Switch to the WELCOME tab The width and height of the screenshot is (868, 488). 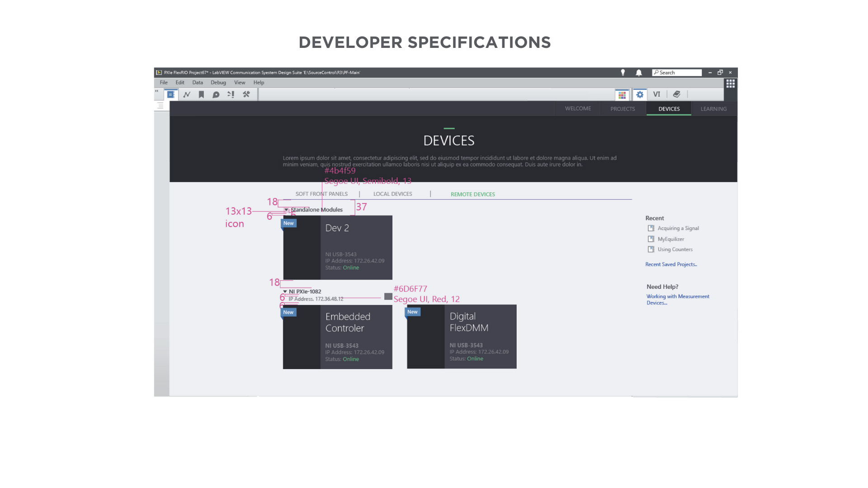pyautogui.click(x=578, y=108)
